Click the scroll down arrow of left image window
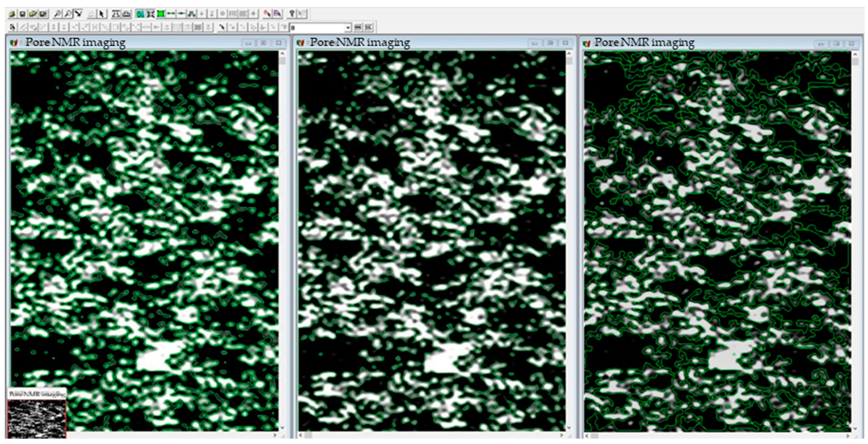Viewport: 868px width, 444px height. tap(282, 427)
